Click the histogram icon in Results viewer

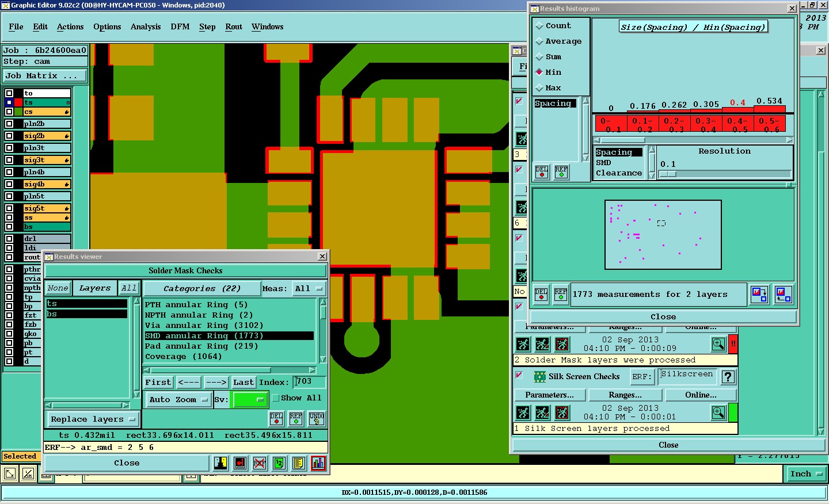(318, 463)
